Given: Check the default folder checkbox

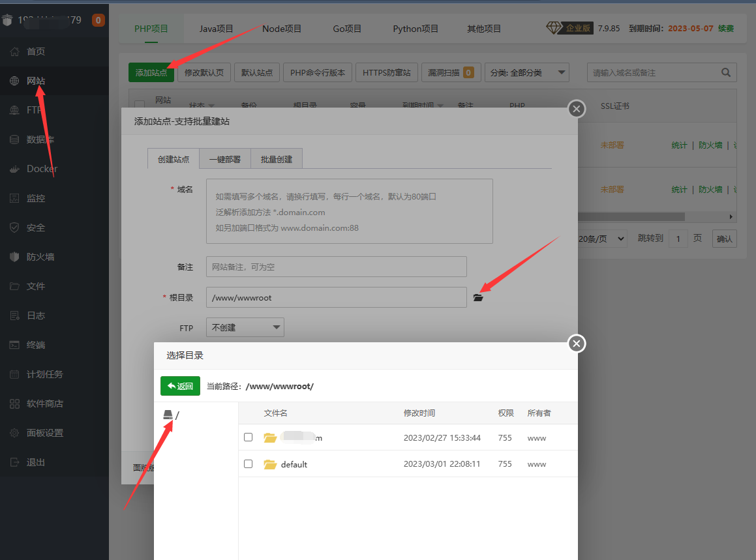Looking at the screenshot, I should pyautogui.click(x=249, y=464).
